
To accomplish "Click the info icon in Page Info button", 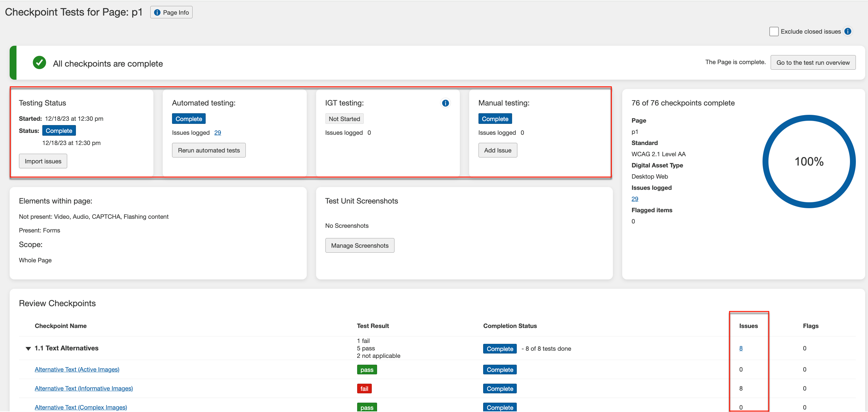I will [x=157, y=12].
